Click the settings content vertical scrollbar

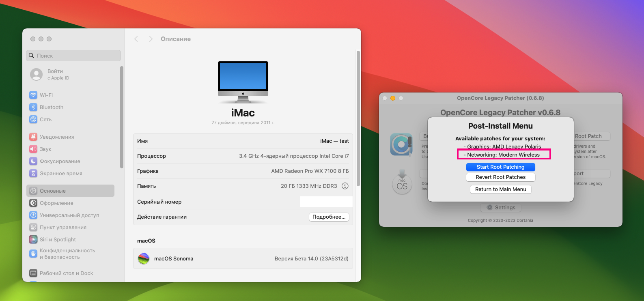point(358,118)
